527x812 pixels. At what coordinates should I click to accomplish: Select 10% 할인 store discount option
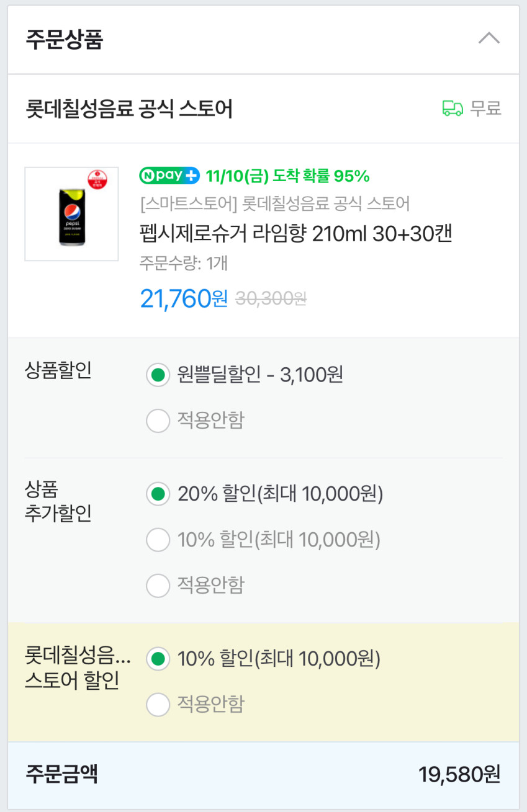coord(158,658)
